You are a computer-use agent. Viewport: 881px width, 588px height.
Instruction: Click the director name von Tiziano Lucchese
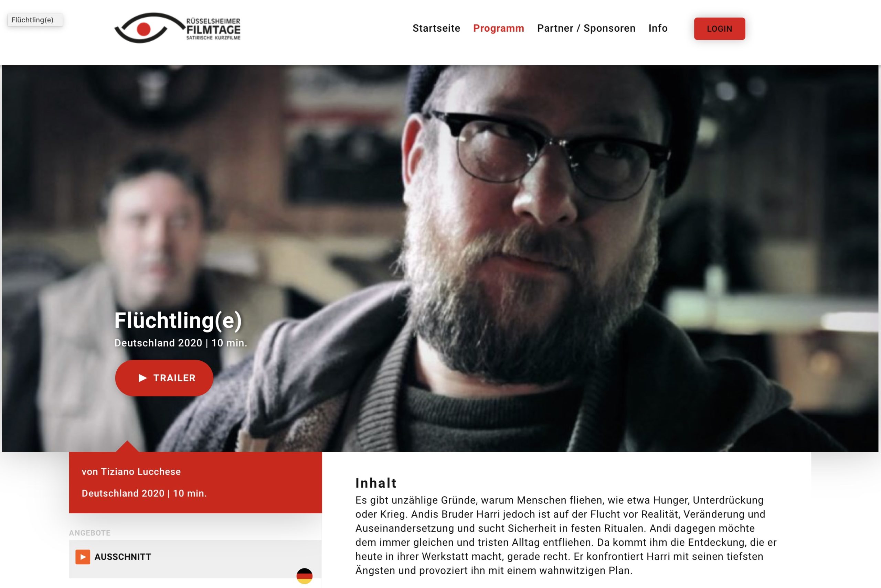131,472
